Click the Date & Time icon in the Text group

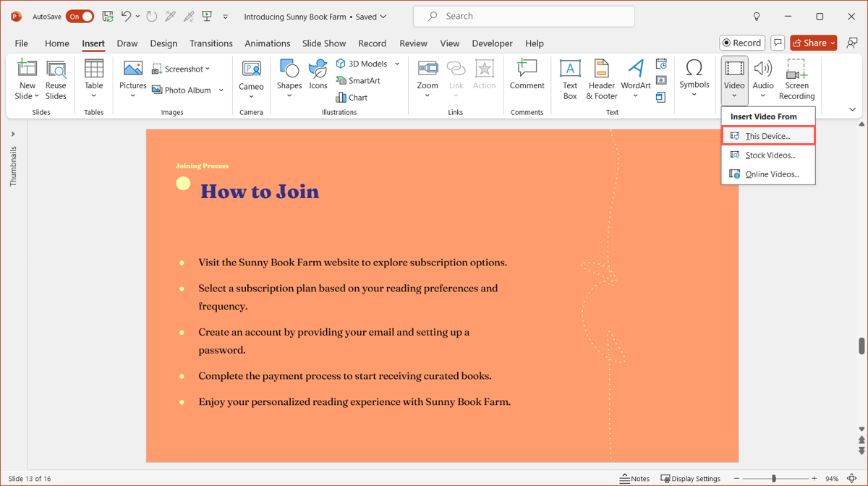point(661,64)
